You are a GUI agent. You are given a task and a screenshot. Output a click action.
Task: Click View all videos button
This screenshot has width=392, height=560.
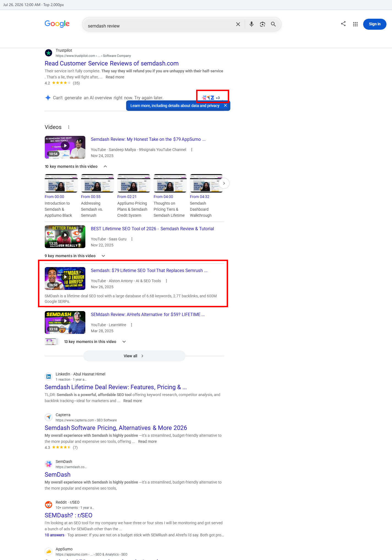coord(134,356)
